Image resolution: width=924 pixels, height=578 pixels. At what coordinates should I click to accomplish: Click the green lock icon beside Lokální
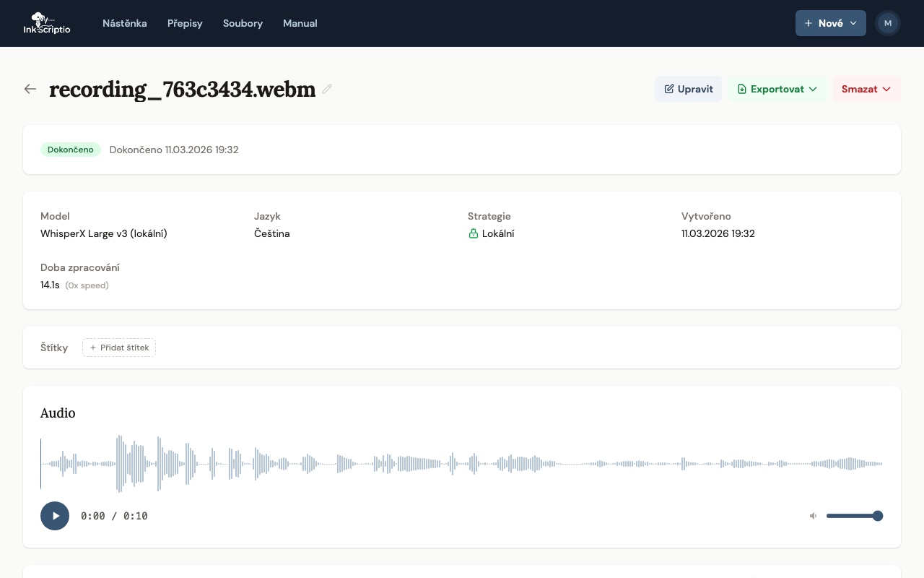click(x=474, y=234)
